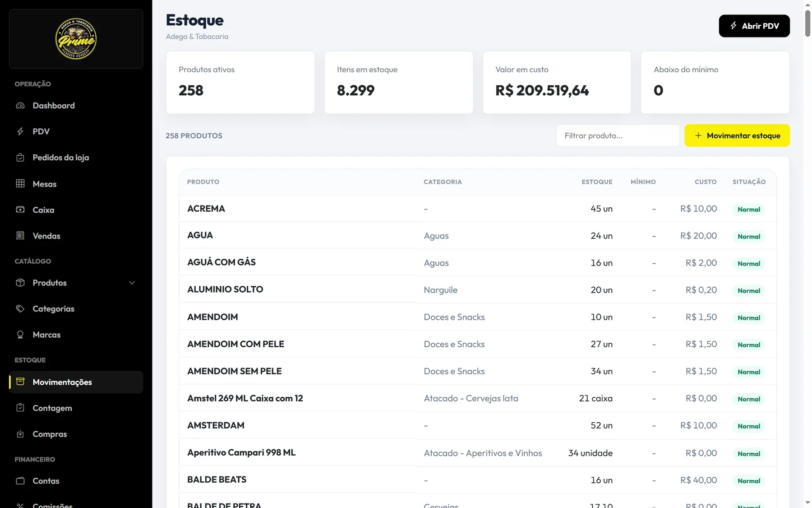
Task: Open the Contagem page
Action: click(76, 408)
